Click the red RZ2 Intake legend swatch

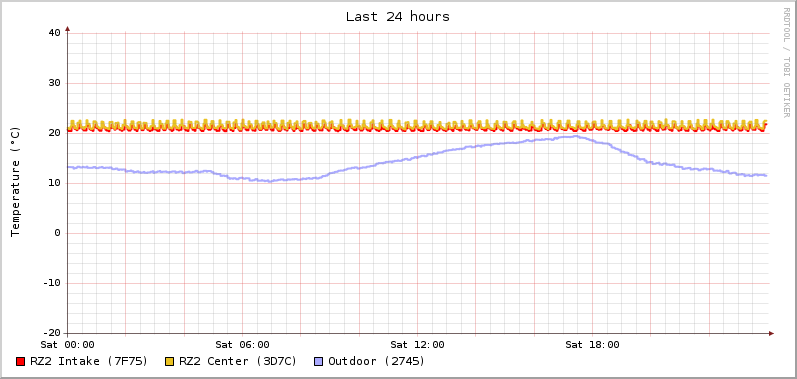click(21, 362)
